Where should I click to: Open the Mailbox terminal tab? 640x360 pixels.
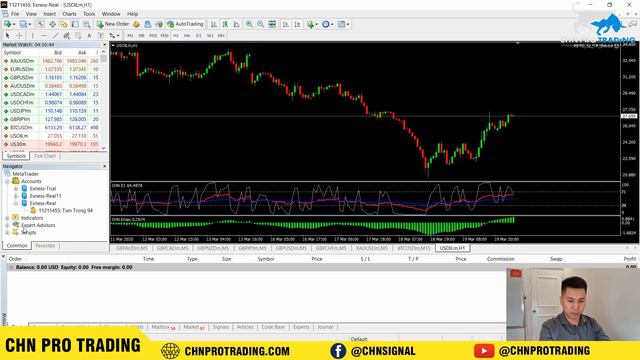(163, 327)
